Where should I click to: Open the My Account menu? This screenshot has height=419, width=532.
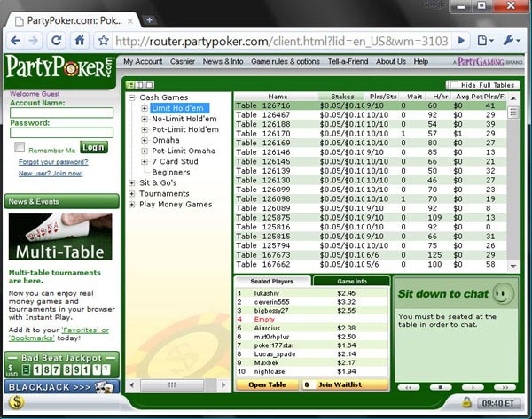143,62
